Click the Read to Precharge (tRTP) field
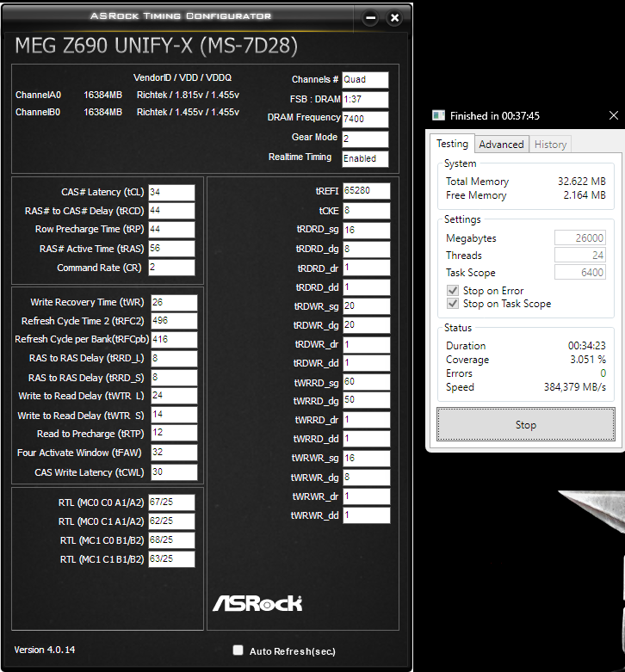This screenshot has height=672, width=625. pyautogui.click(x=174, y=433)
